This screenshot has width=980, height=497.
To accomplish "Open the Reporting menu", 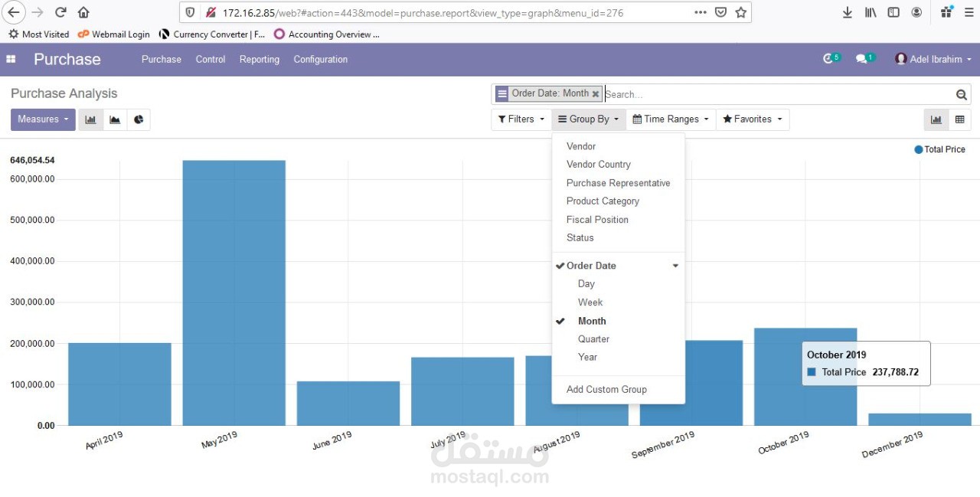I will 259,59.
